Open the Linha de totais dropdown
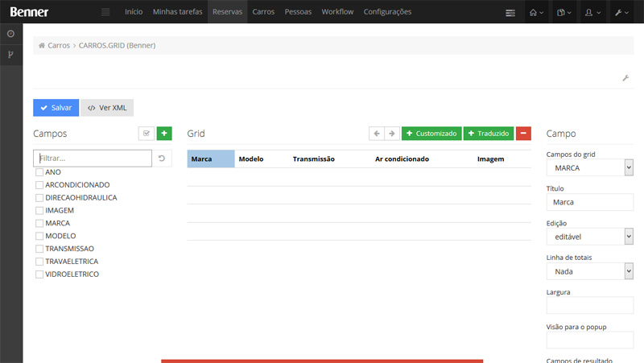Viewport: 644px width, 363px height. tap(589, 271)
